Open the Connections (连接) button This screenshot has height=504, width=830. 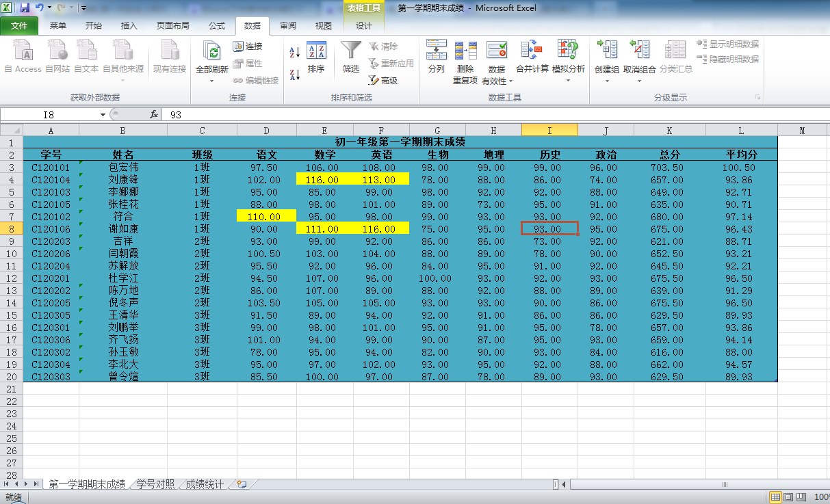[248, 47]
